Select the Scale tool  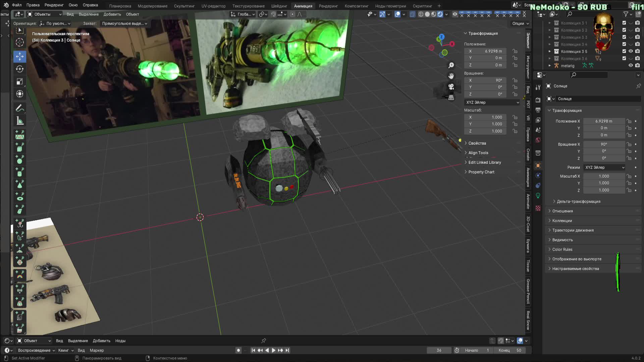coord(20,81)
